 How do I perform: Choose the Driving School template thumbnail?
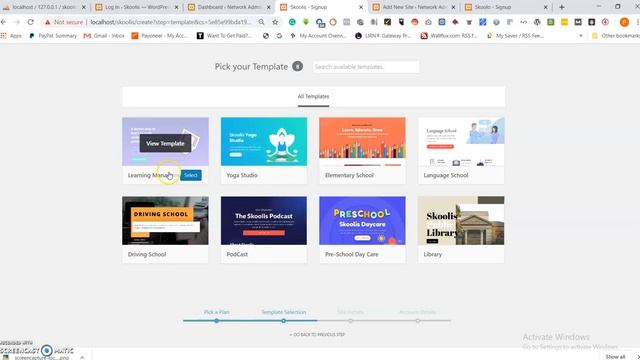pyautogui.click(x=165, y=221)
